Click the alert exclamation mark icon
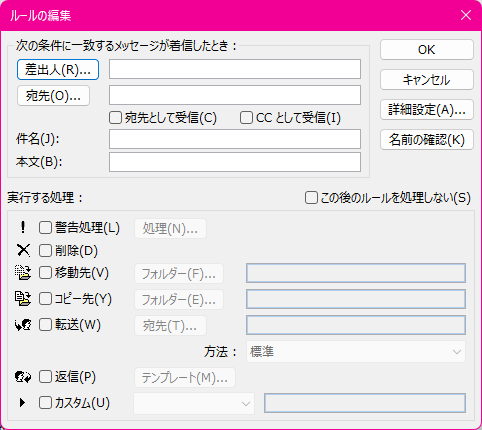 click(23, 228)
